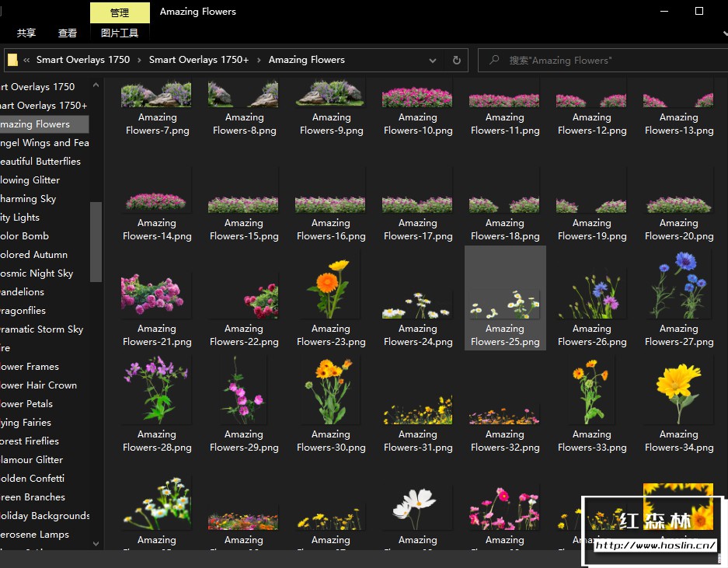This screenshot has height=568, width=728.
Task: Select Amazing Flowers-32.png thumbnail
Action: tap(504, 416)
